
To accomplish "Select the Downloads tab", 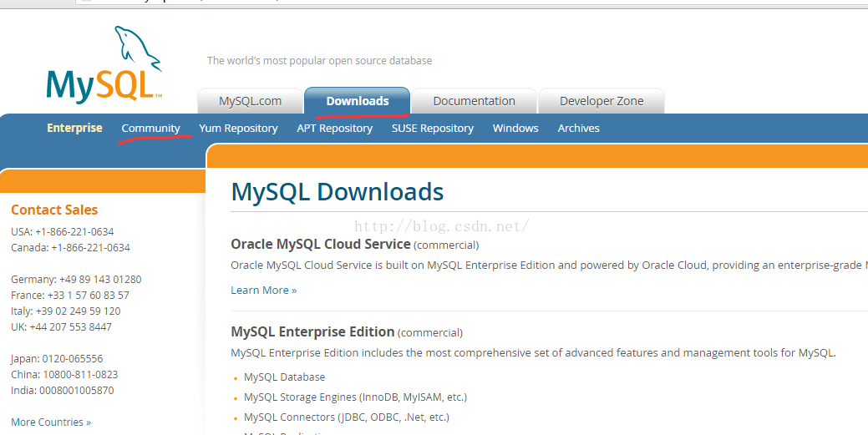I will click(x=357, y=101).
